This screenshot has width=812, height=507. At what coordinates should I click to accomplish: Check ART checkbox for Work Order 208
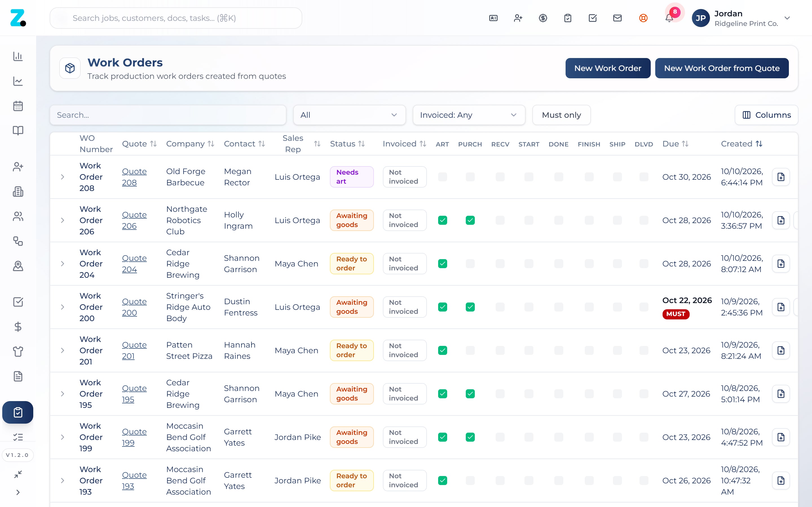click(x=443, y=177)
